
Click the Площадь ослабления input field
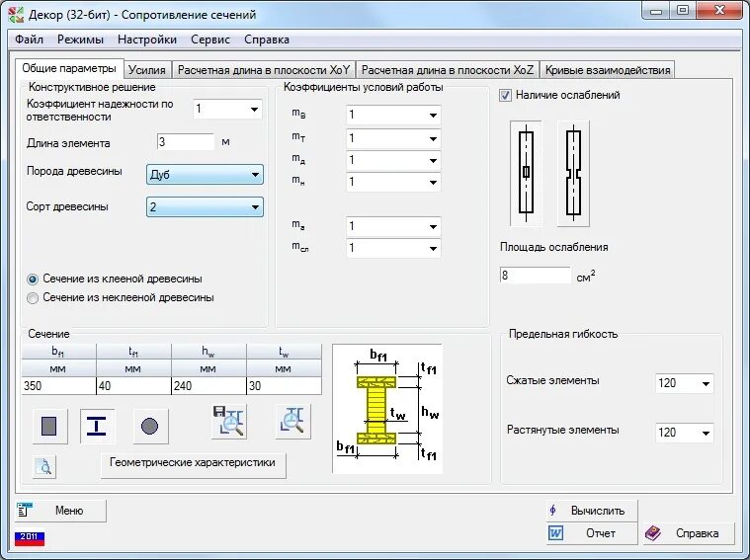pos(536,276)
